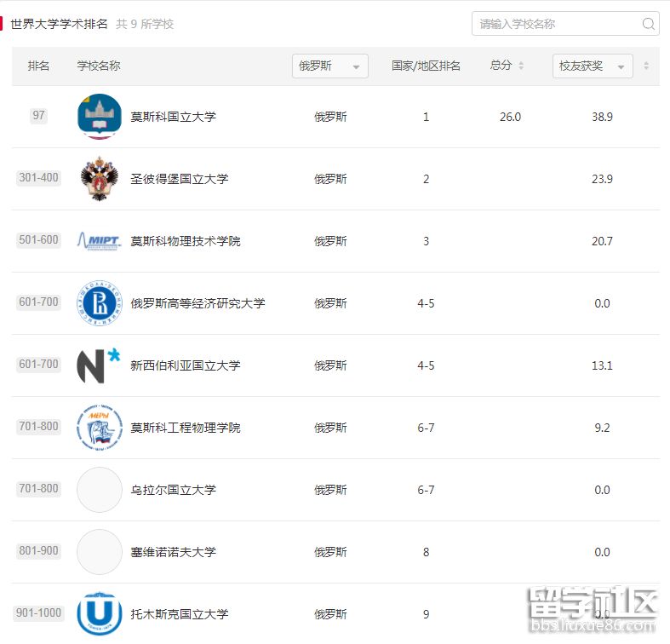Click the HSE university logo
Image resolution: width=670 pixels, height=644 pixels.
[99, 303]
